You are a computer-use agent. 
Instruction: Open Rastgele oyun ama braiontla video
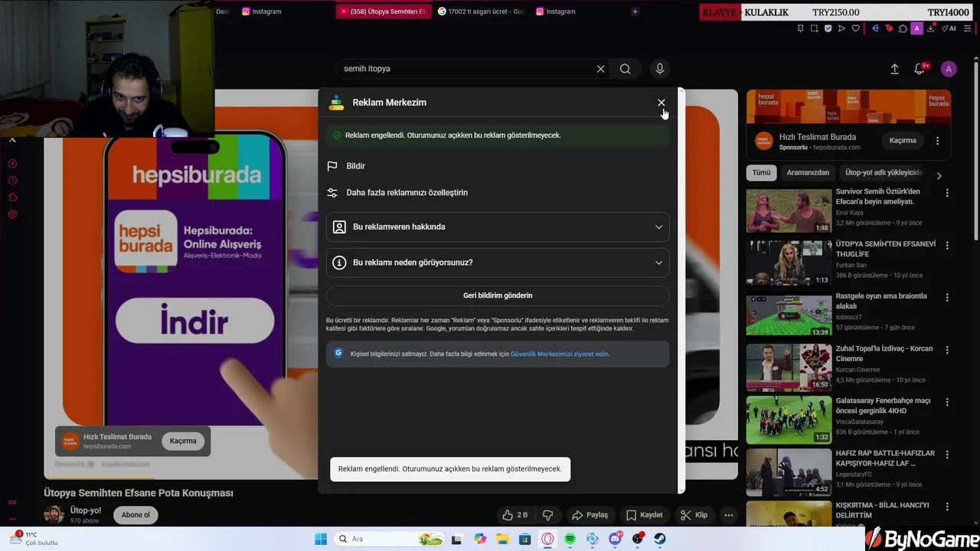881,301
